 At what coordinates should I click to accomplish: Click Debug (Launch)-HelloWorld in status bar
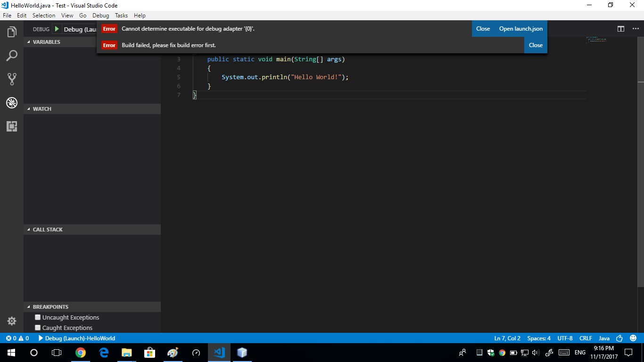point(76,338)
